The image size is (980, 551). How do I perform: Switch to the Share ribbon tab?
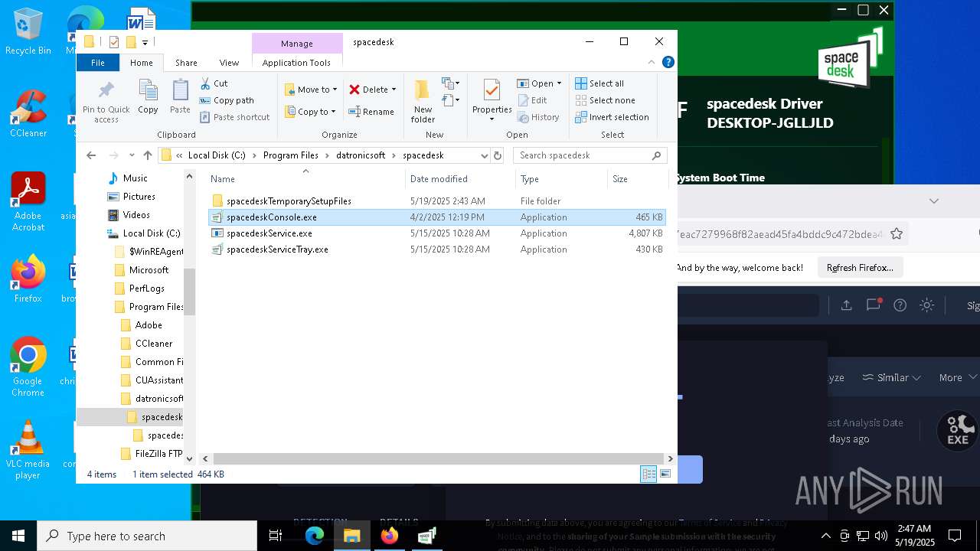coord(186,63)
